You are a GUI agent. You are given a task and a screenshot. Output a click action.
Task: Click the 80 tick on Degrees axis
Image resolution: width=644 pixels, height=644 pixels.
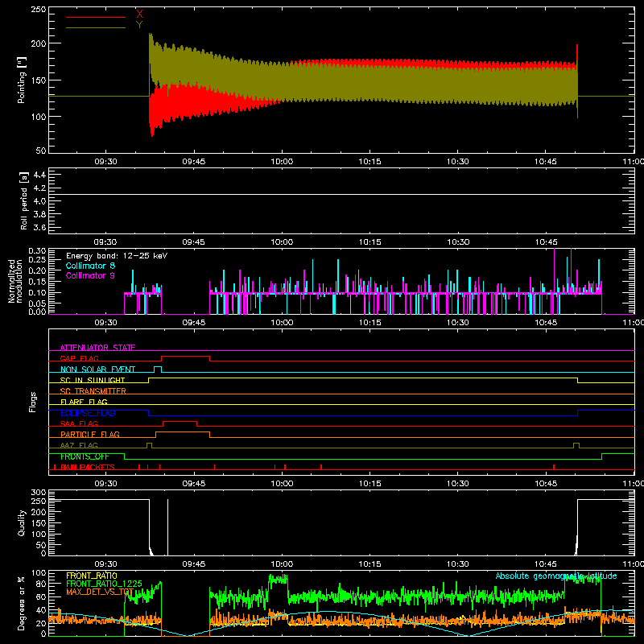(x=41, y=584)
